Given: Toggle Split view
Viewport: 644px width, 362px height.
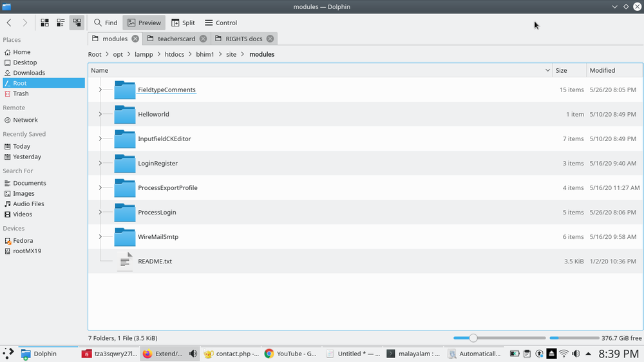Looking at the screenshot, I should pyautogui.click(x=183, y=23).
